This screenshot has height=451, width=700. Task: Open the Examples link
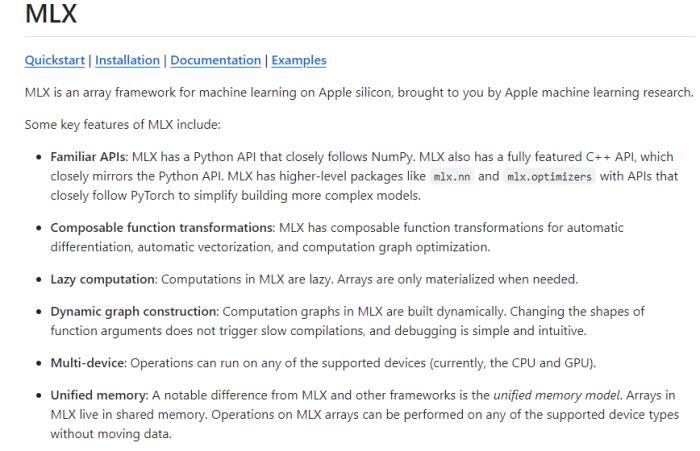tap(299, 60)
